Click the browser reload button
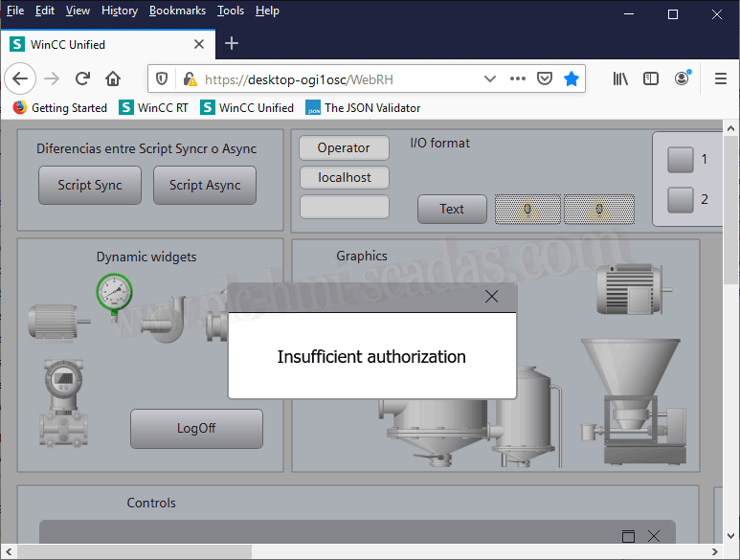The width and height of the screenshot is (740, 560). point(82,78)
